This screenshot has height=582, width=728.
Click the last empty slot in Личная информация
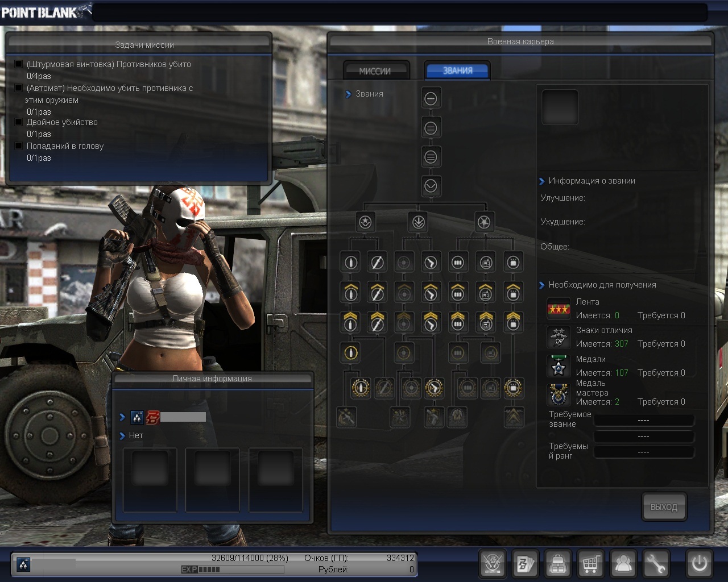pyautogui.click(x=276, y=479)
